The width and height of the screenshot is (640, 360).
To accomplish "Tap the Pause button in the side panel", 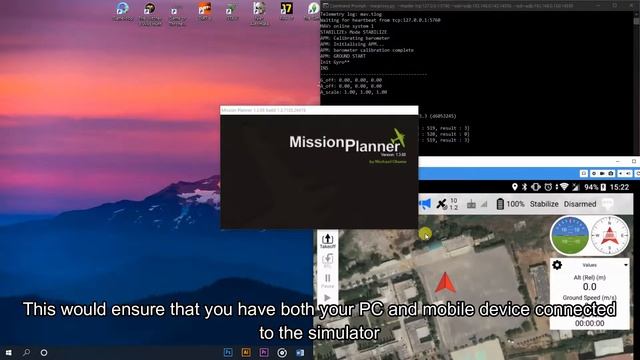I will pyautogui.click(x=327, y=280).
